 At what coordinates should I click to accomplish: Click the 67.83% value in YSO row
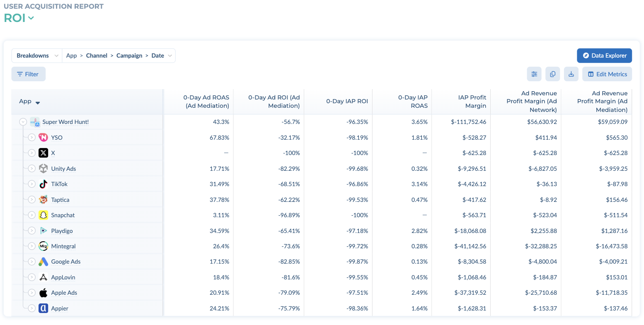220,138
